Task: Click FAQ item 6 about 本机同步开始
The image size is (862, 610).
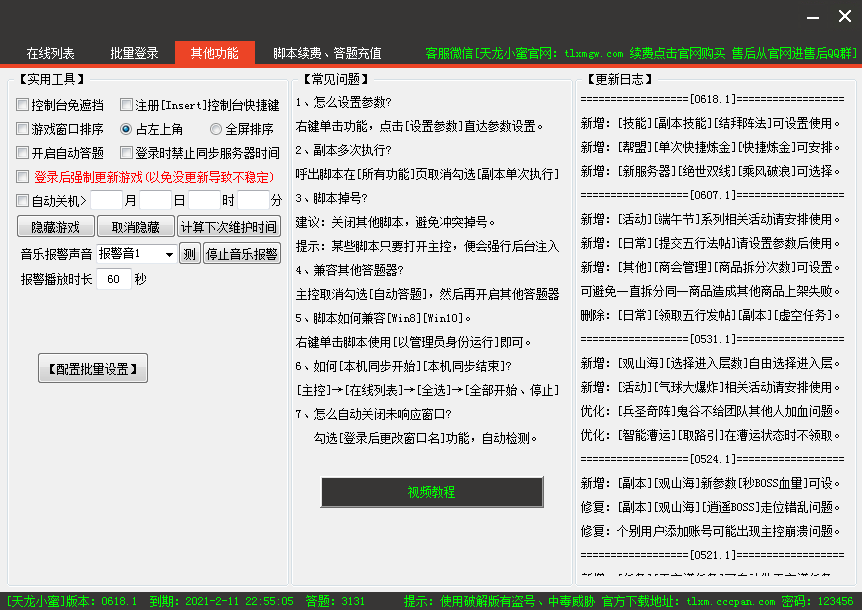Action: 404,366
